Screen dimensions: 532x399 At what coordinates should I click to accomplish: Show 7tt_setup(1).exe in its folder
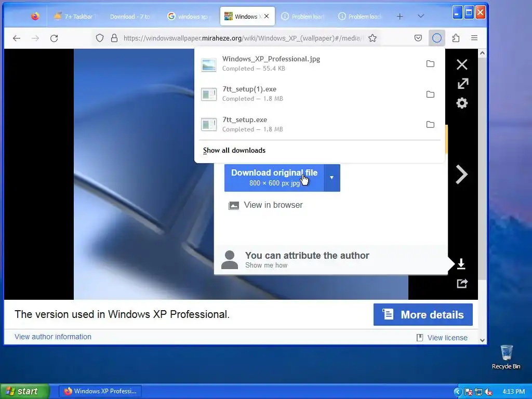coord(430,94)
